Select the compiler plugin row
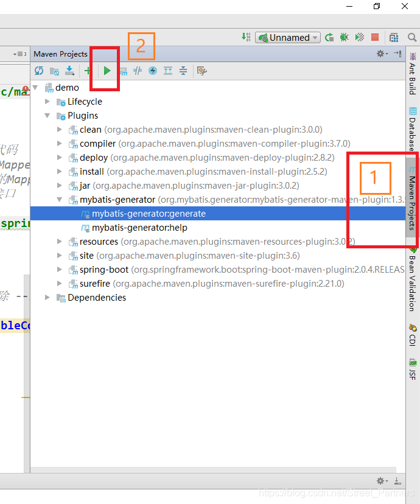This screenshot has height=504, width=420. [x=218, y=144]
